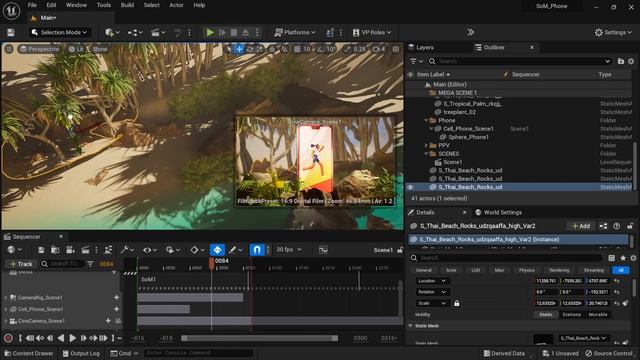Add new folder icon in Outliner
Image resolution: width=640 pixels, height=360 pixels.
click(x=621, y=61)
